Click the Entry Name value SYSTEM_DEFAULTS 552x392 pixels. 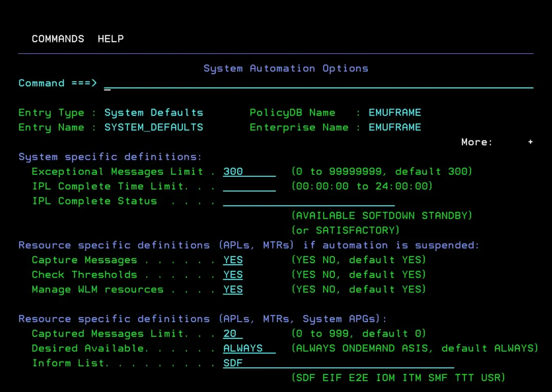coord(154,127)
